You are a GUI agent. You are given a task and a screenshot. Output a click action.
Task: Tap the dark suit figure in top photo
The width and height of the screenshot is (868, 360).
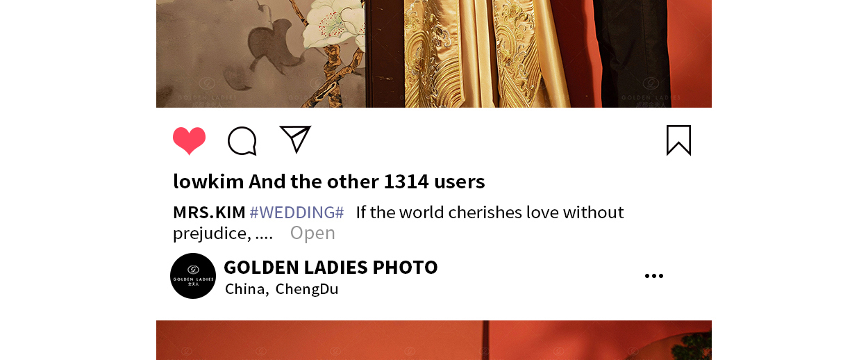point(635,54)
